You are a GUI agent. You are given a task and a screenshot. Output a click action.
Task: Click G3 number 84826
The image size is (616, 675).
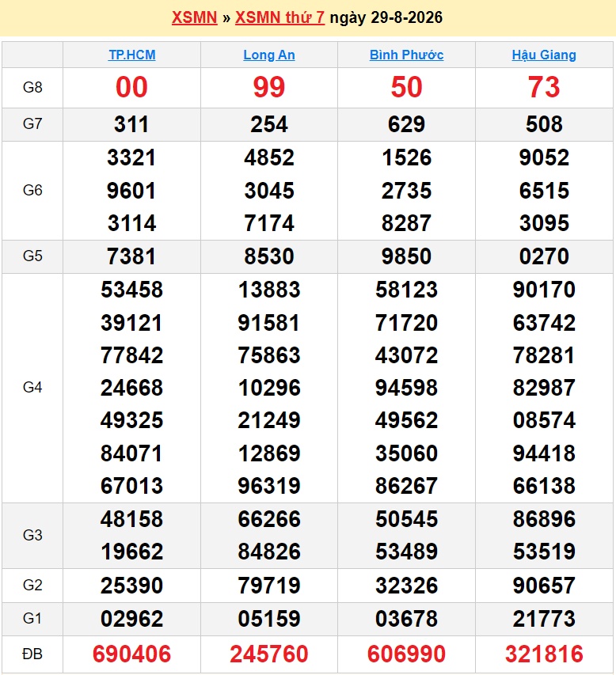(x=268, y=552)
